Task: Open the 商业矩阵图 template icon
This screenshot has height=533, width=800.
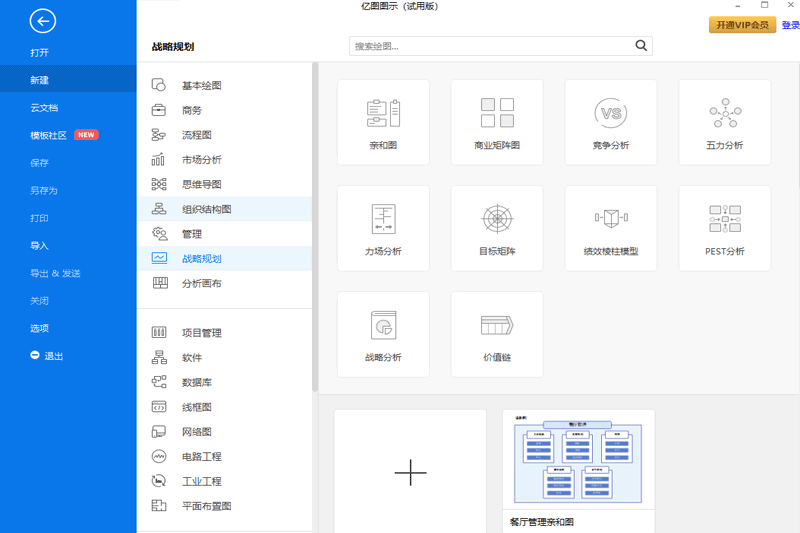Action: click(497, 113)
